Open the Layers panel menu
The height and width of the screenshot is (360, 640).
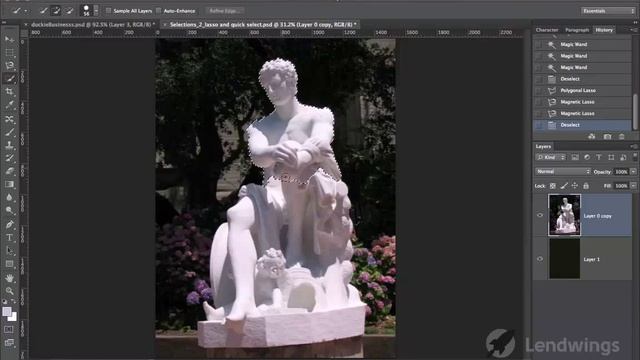(633, 146)
